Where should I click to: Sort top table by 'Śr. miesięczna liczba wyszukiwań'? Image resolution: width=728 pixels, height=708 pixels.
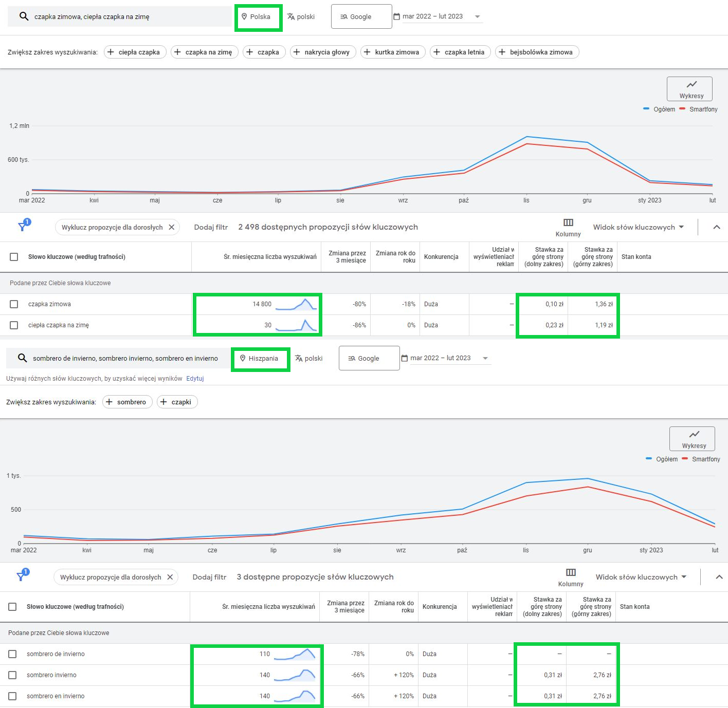270,257
